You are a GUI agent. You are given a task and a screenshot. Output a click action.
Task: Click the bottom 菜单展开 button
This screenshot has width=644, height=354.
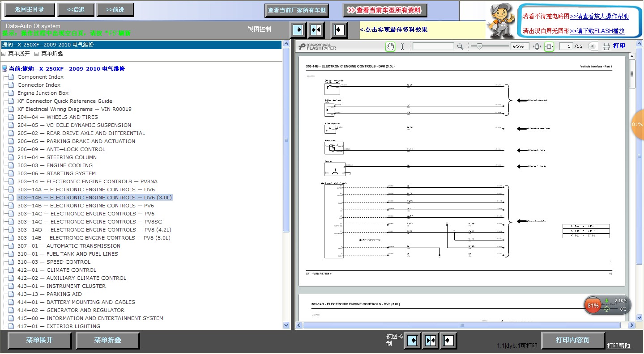coord(40,340)
